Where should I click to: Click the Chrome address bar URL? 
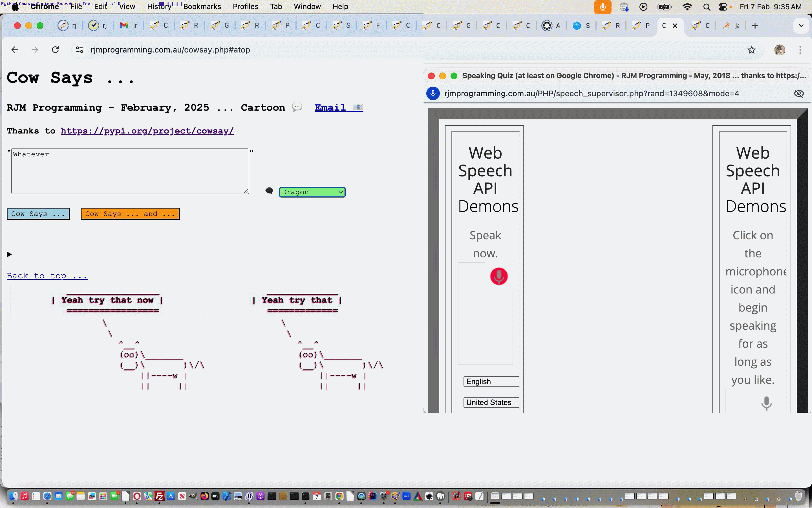pyautogui.click(x=170, y=50)
